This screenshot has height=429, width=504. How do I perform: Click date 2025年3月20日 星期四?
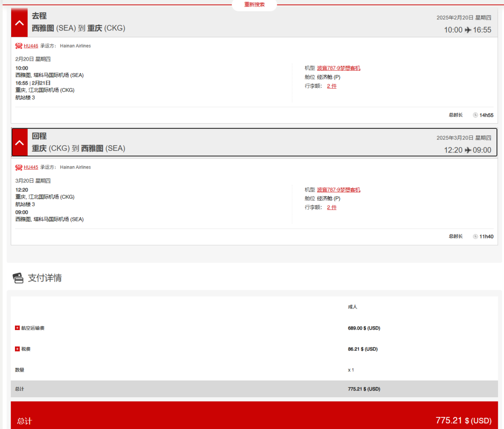[x=463, y=138]
